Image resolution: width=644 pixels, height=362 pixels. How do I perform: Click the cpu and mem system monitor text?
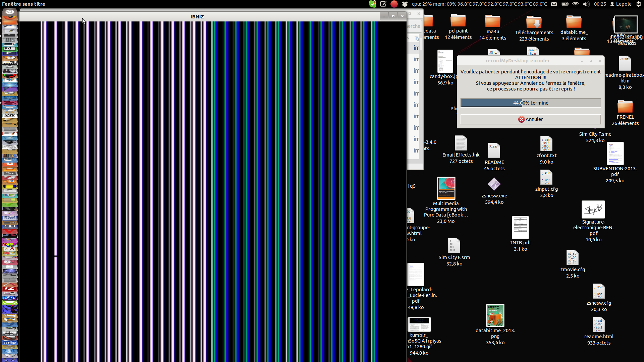point(479,4)
